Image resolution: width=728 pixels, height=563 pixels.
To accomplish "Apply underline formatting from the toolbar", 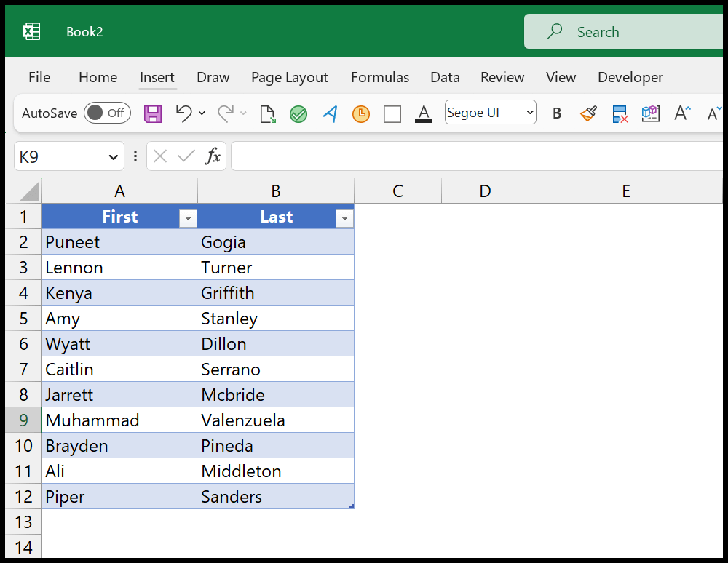I will (423, 113).
